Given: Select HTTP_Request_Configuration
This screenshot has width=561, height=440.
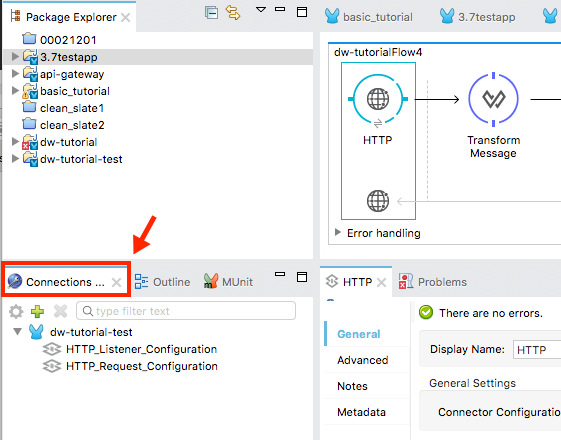Looking at the screenshot, I should point(142,366).
